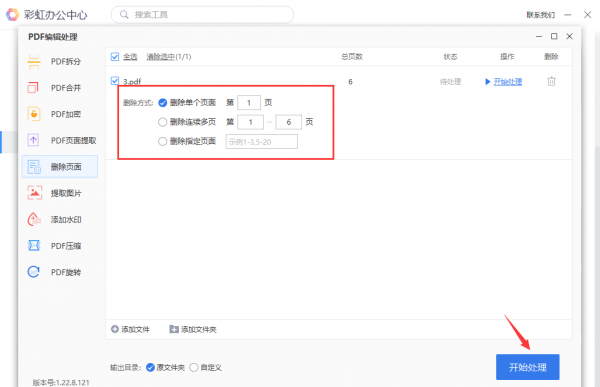This screenshot has width=600, height=387.
Task: Select the PDF压缩 label
Action: point(66,246)
